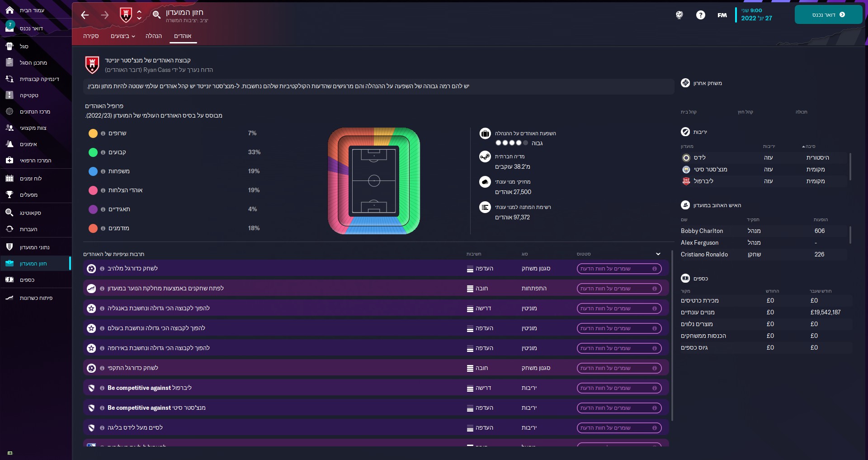Open the club badge in the header
Image resolution: width=868 pixels, height=460 pixels.
[126, 15]
